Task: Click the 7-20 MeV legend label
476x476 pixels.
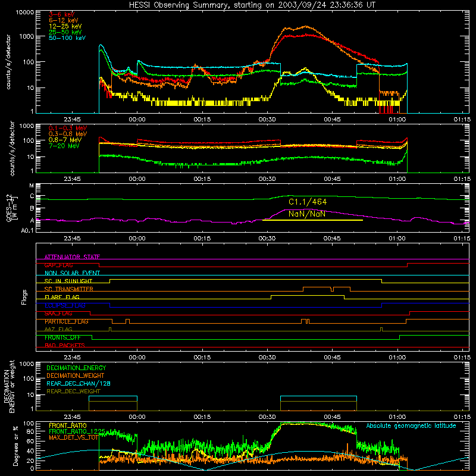Action: [x=64, y=146]
